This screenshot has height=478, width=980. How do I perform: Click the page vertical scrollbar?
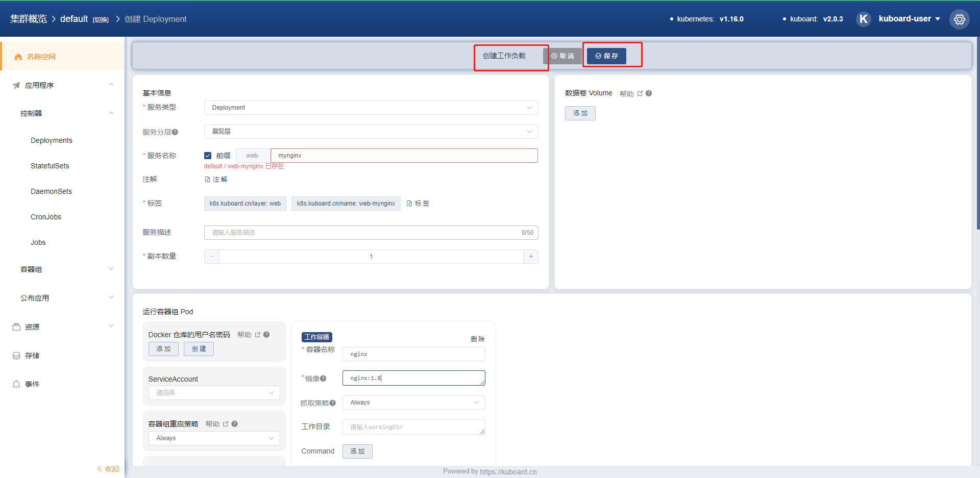point(978,133)
